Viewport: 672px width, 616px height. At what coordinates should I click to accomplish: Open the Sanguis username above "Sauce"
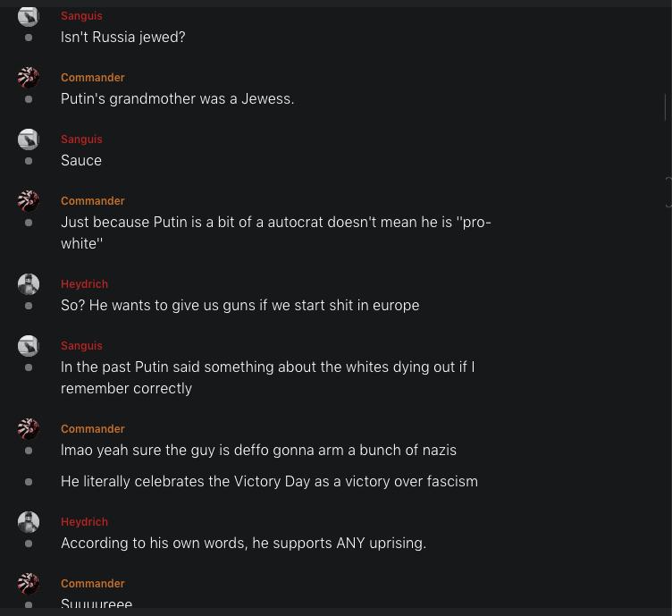pos(81,139)
